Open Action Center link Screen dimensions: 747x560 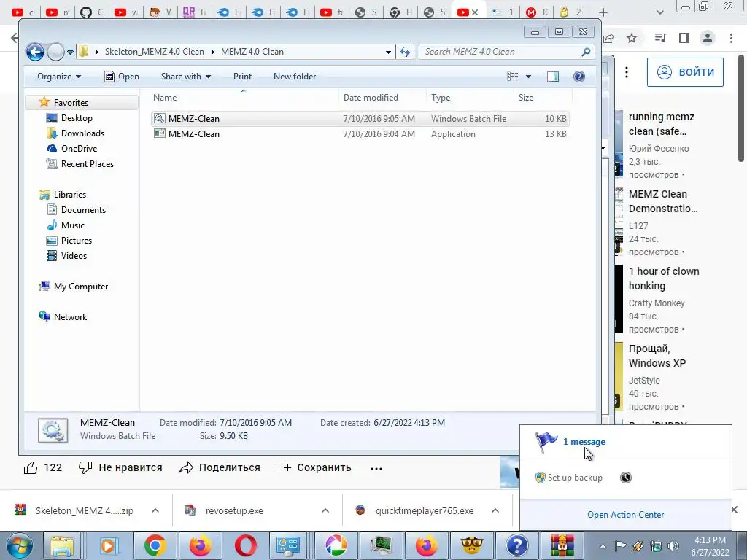pyautogui.click(x=625, y=515)
